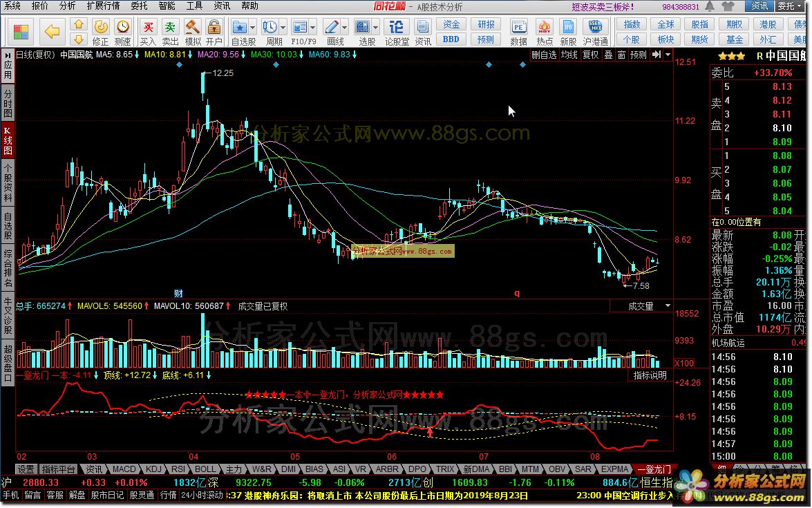The image size is (812, 508).
Task: Open the F10/F9 info icon
Action: tap(299, 27)
